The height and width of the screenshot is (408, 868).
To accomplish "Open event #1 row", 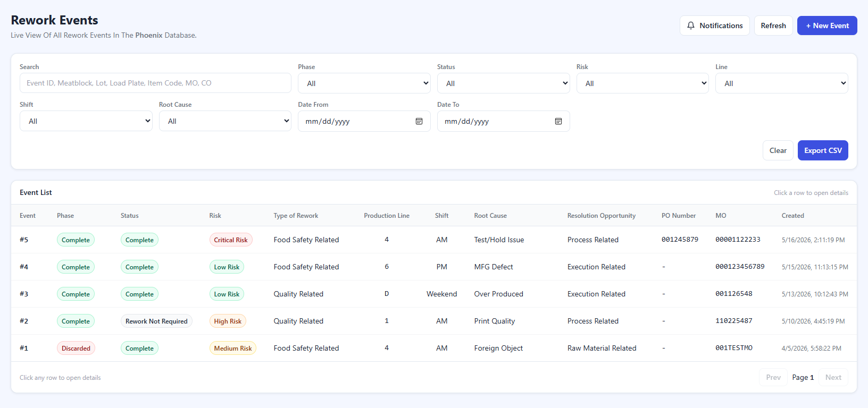I will [434, 348].
